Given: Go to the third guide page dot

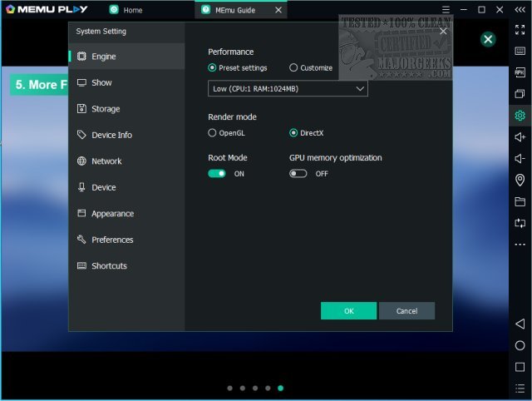Looking at the screenshot, I should tap(255, 388).
